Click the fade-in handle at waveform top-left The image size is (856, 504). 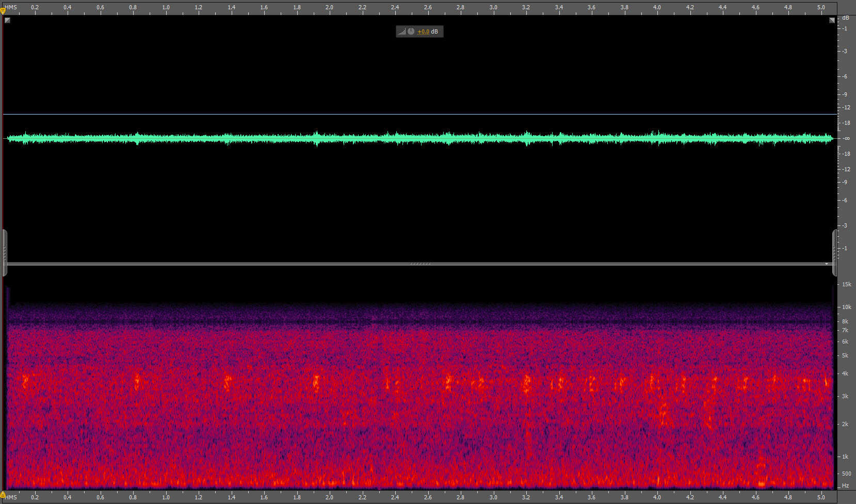(7, 20)
